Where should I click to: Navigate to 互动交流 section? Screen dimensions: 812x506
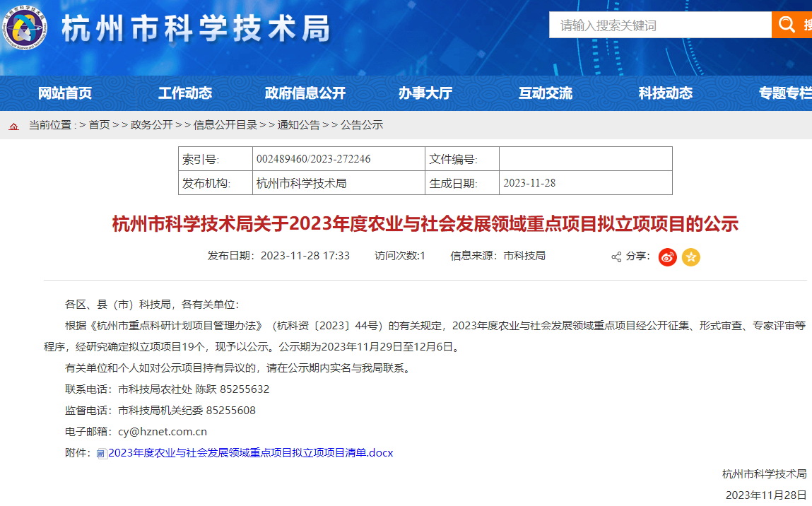tap(546, 93)
